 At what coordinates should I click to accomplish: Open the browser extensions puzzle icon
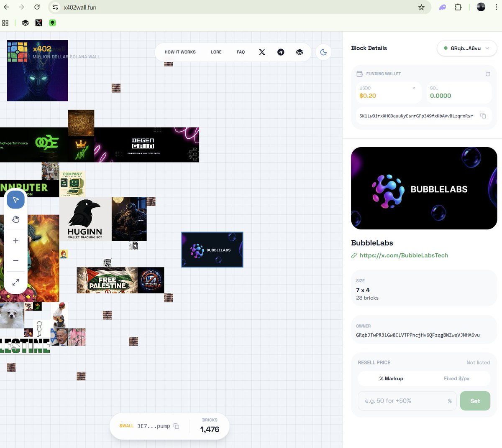pyautogui.click(x=458, y=7)
